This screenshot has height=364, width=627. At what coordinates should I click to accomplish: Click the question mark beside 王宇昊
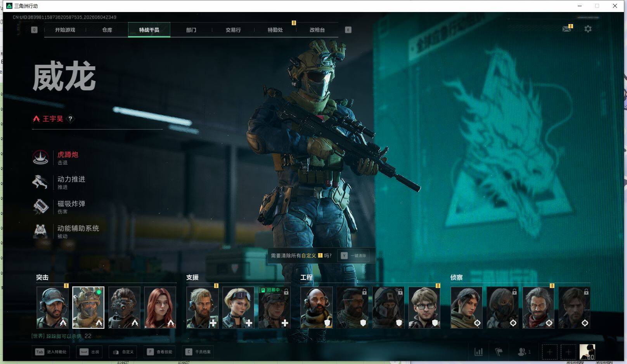point(70,119)
